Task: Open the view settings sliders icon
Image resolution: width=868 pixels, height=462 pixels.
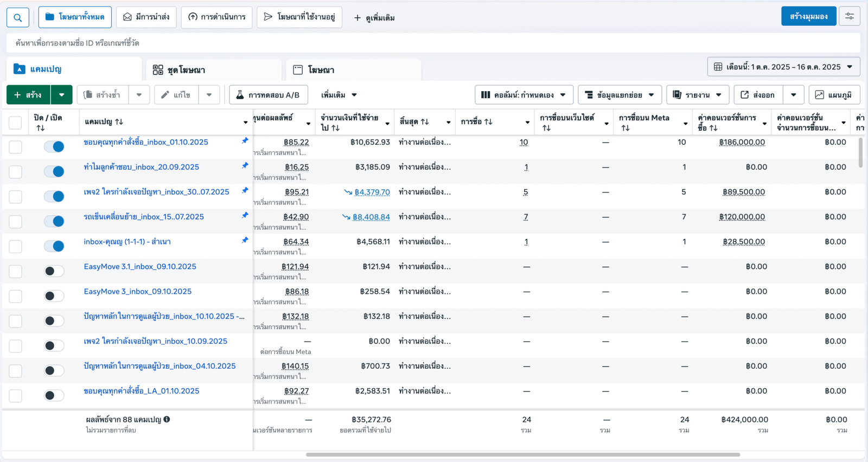Action: [x=850, y=17]
